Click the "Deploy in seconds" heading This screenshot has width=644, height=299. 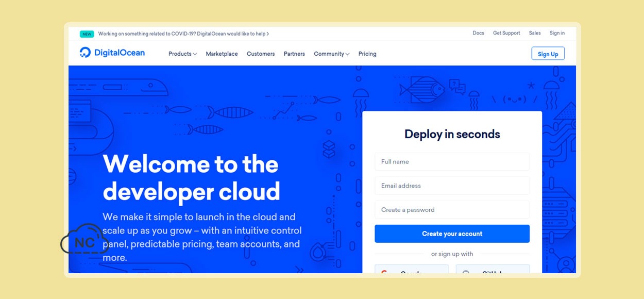click(x=452, y=134)
